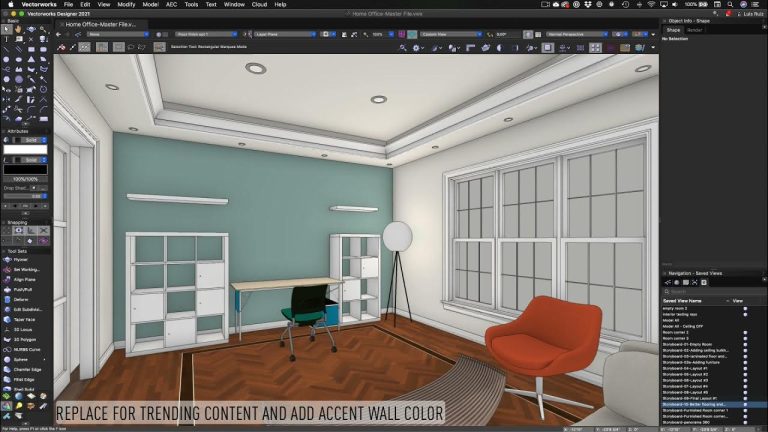Toggle view marker for Model All

click(x=745, y=320)
